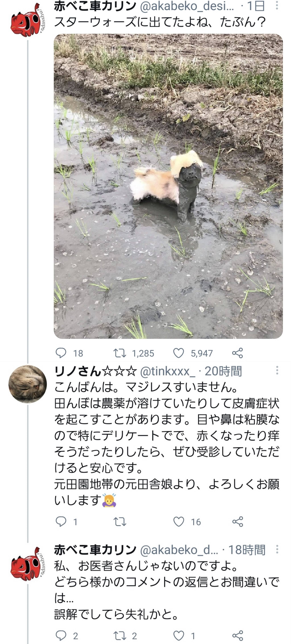The image size is (291, 644).
Task: Open more options on リノさん's tweet
Action: 277,370
